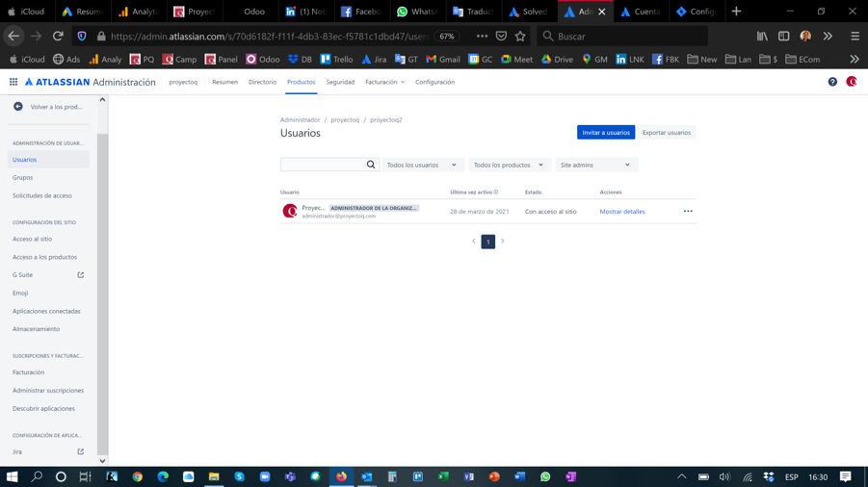Switch to the Resumen navigation tab
The image size is (868, 487).
click(x=224, y=82)
